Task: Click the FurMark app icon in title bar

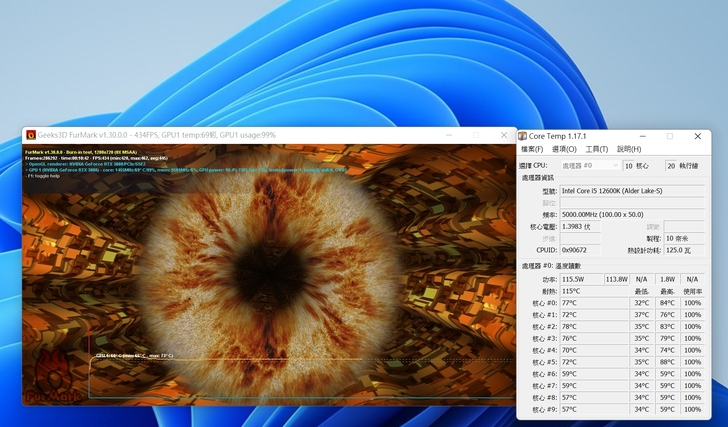Action: click(30, 135)
